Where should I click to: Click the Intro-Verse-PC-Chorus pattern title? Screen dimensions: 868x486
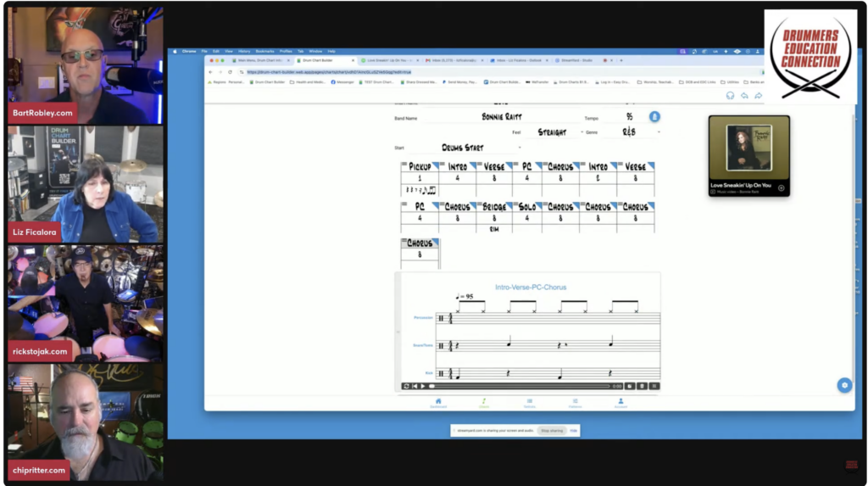531,287
